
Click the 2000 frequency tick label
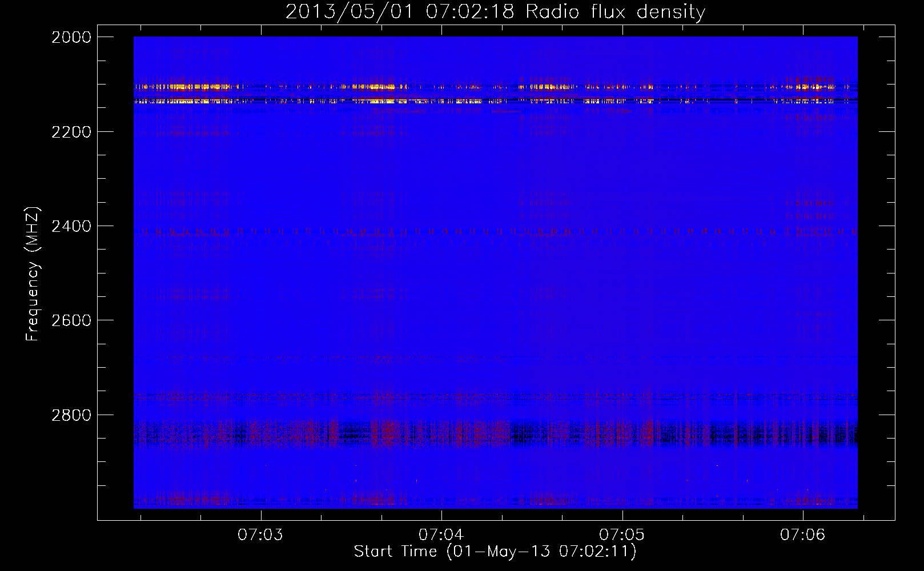click(71, 37)
